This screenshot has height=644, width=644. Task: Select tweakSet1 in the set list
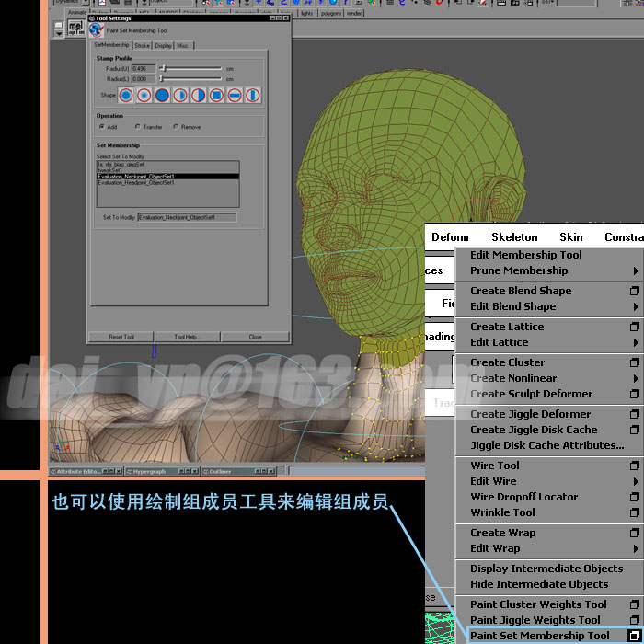pos(168,170)
